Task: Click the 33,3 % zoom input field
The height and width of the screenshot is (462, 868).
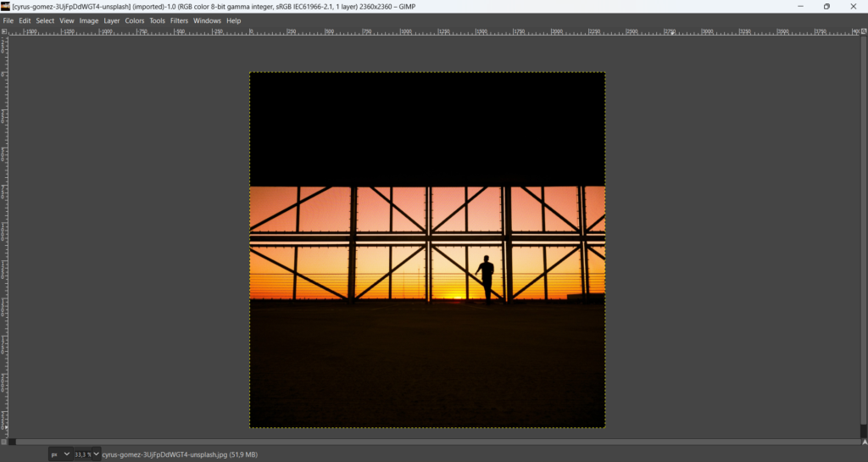Action: pyautogui.click(x=82, y=454)
